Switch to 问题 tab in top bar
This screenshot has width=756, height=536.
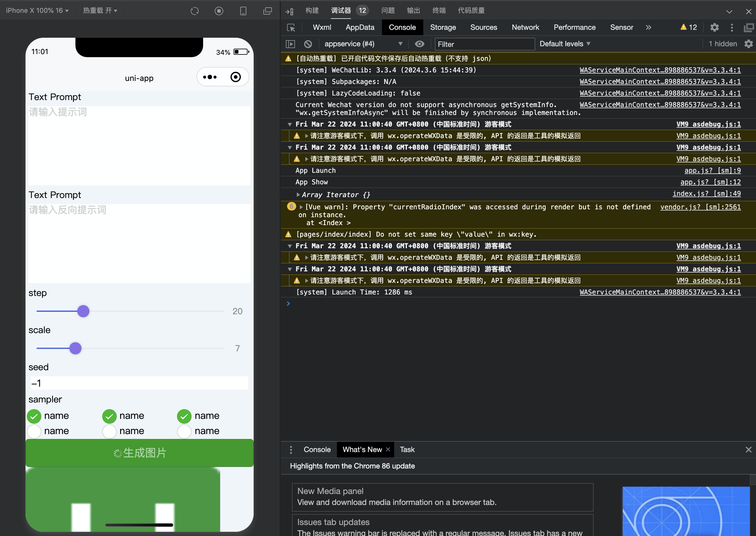pyautogui.click(x=388, y=11)
